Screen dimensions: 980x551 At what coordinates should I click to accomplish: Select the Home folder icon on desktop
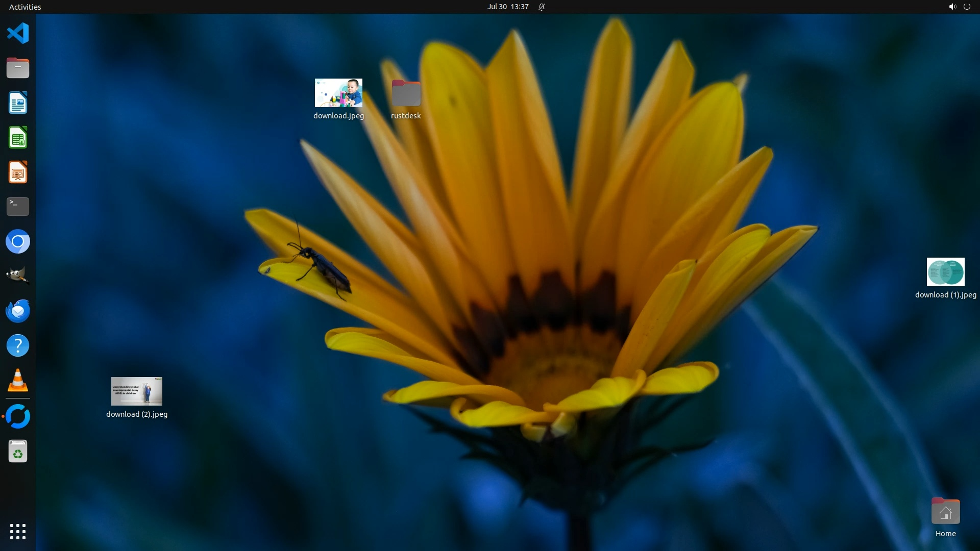point(945,512)
